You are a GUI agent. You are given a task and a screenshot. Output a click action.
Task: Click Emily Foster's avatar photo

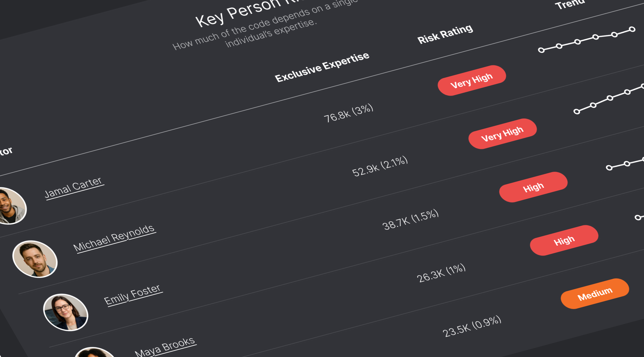(66, 312)
